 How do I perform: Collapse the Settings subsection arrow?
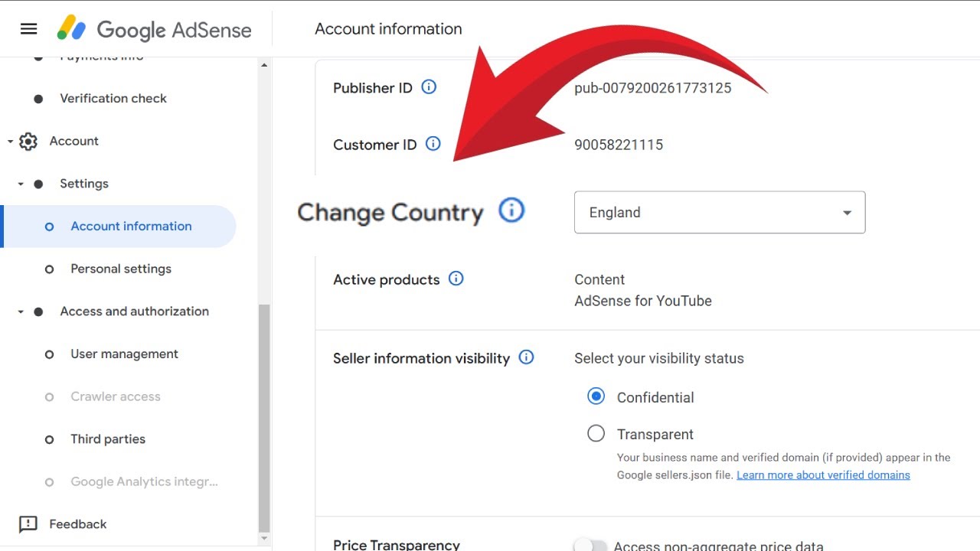[x=21, y=184]
